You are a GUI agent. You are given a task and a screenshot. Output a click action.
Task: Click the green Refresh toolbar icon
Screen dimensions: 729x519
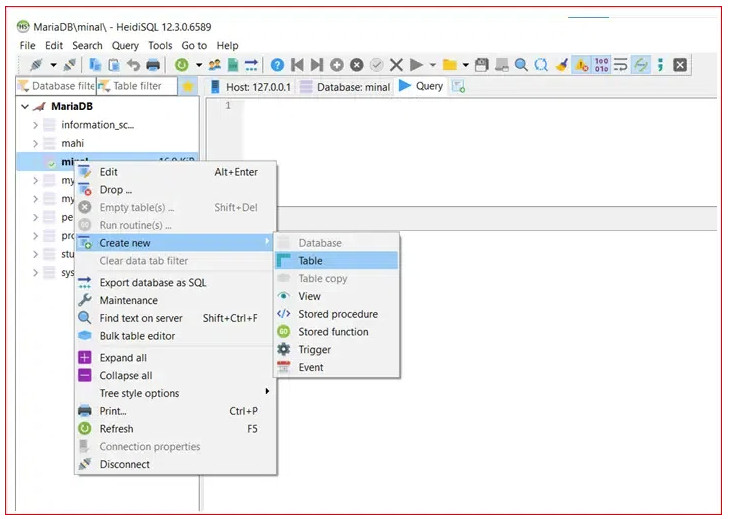[181, 65]
